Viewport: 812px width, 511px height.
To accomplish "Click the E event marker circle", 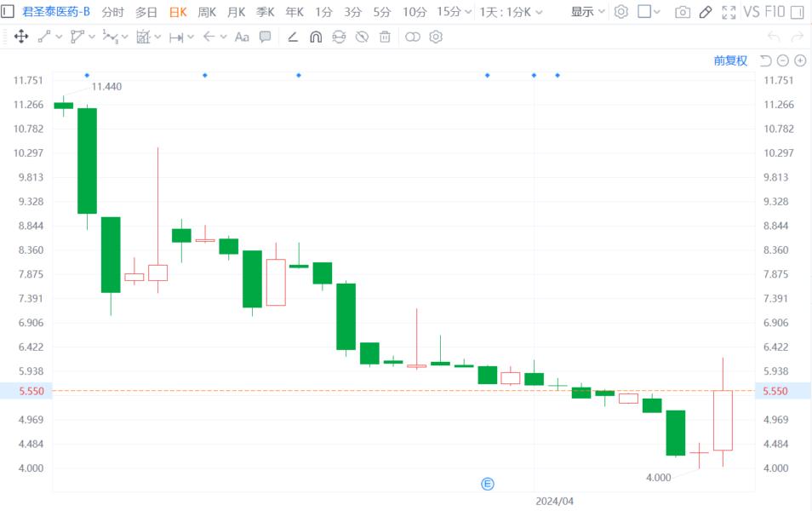I will (488, 484).
